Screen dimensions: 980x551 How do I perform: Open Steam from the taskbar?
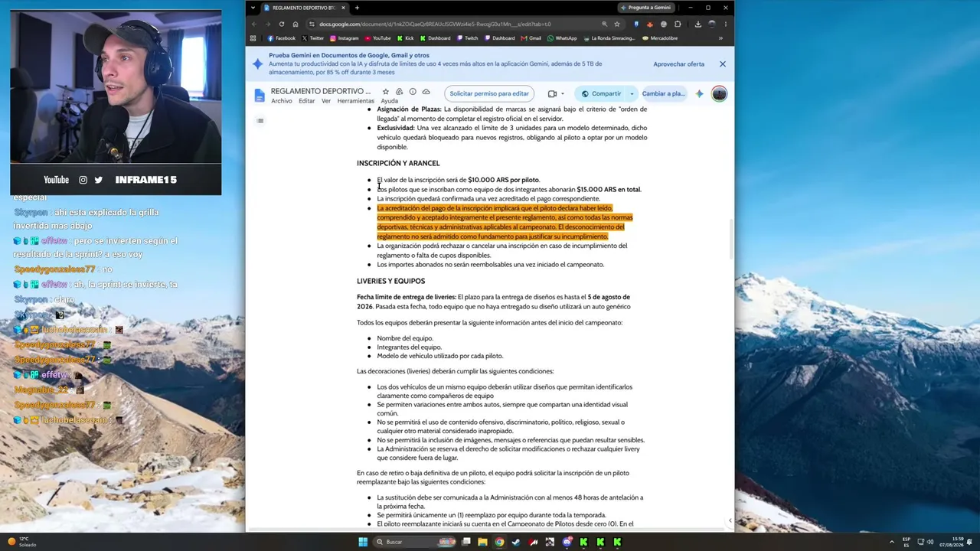point(516,542)
